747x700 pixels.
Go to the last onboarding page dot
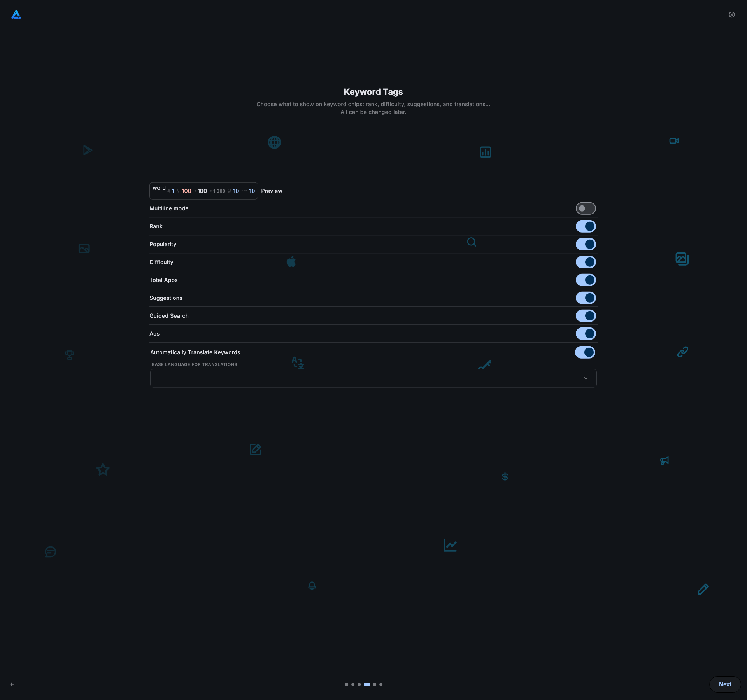[x=381, y=684]
